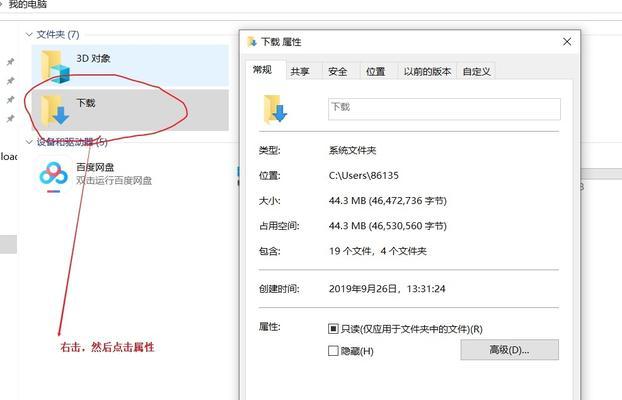Image resolution: width=622 pixels, height=400 pixels.
Task: Open the 位置 tab
Action: [x=376, y=72]
